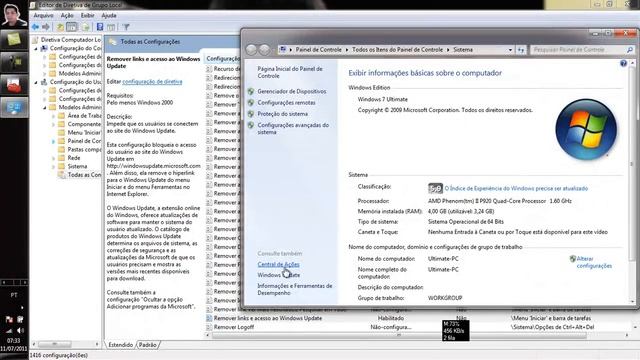Open Configurações avançadas do sistema link
Image resolution: width=640 pixels, height=360 pixels.
point(293,129)
